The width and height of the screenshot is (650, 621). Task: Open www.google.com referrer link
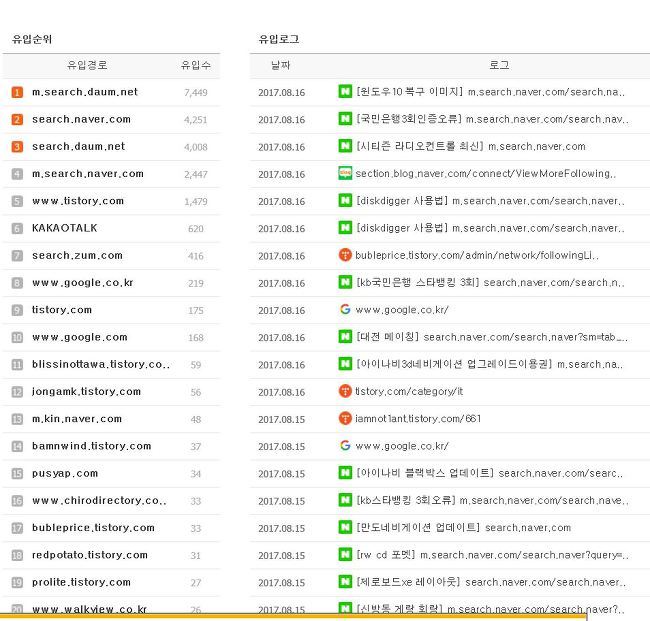(80, 337)
